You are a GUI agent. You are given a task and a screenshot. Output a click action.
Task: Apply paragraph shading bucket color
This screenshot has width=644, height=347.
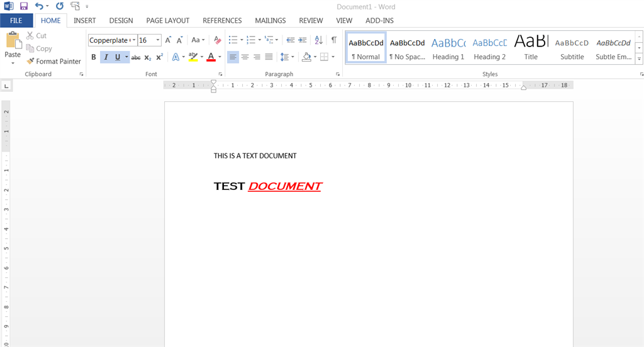(x=306, y=57)
